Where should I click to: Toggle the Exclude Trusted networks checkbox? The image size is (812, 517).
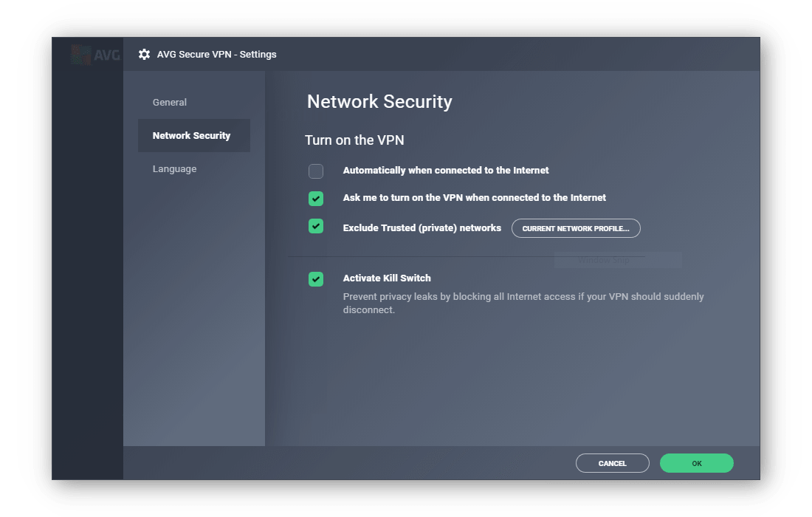click(316, 226)
